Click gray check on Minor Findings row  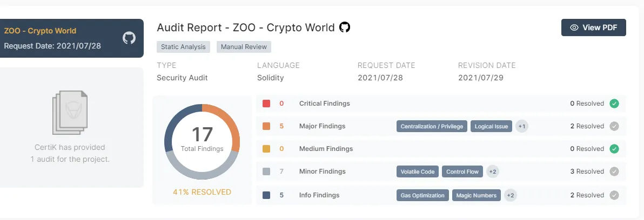pyautogui.click(x=614, y=171)
